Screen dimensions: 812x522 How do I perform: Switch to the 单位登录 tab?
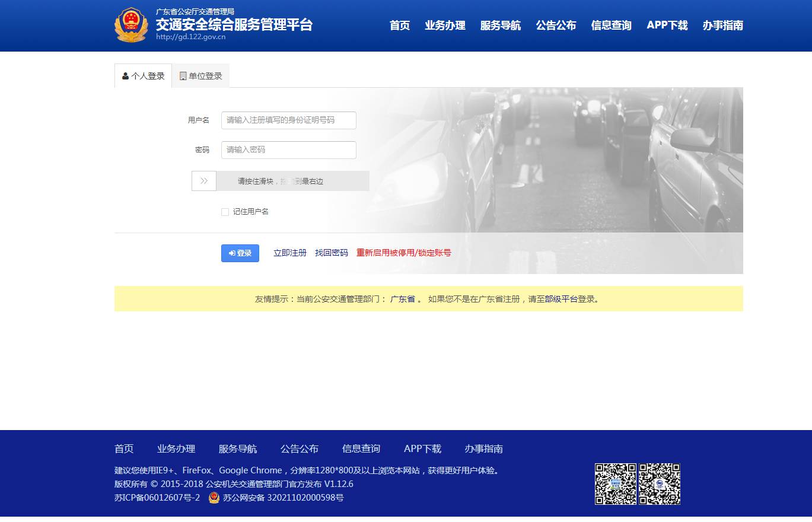pyautogui.click(x=200, y=76)
